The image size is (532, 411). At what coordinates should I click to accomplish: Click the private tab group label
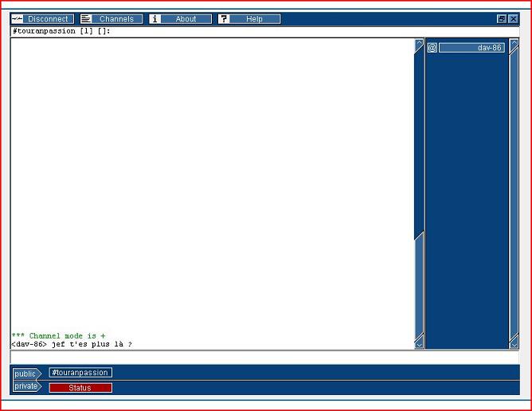click(25, 387)
